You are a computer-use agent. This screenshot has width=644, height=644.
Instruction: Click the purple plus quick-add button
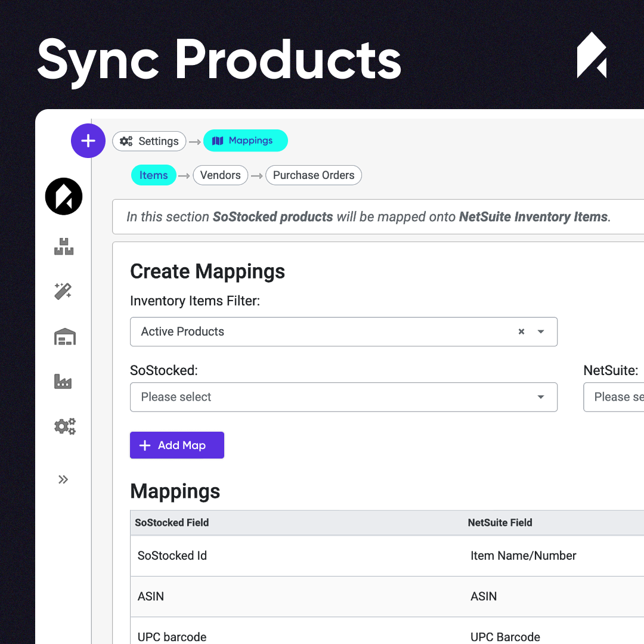[88, 141]
